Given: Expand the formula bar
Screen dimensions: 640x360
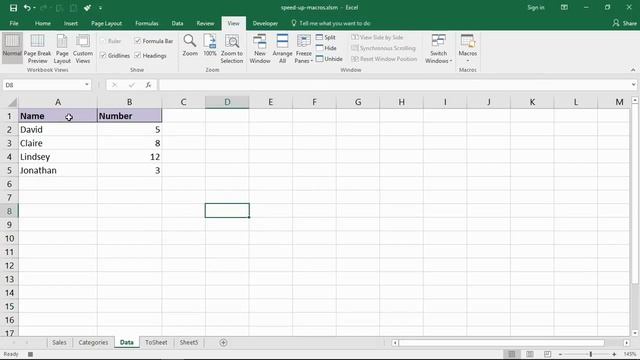Looking at the screenshot, I should pyautogui.click(x=633, y=84).
